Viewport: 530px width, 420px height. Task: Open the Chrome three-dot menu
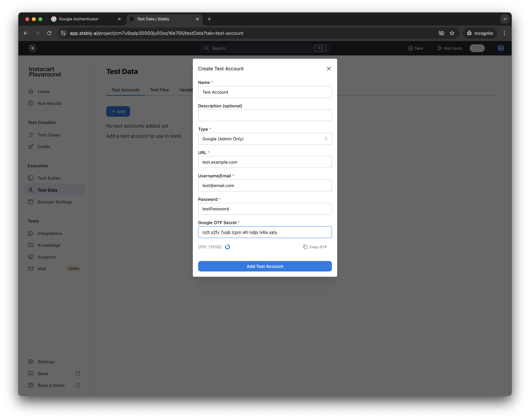point(504,33)
